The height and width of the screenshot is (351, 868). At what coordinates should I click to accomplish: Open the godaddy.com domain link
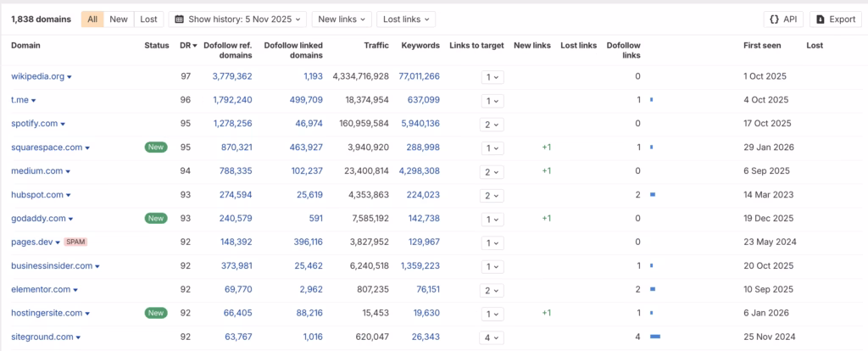tap(38, 218)
